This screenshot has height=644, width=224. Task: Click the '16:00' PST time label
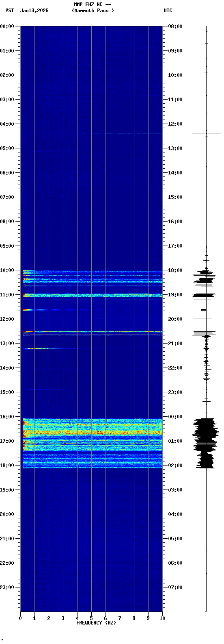(7, 417)
